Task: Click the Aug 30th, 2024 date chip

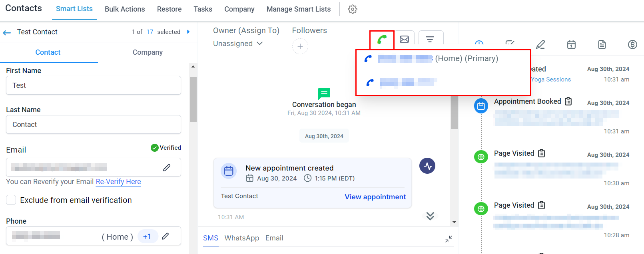Action: 324,136
